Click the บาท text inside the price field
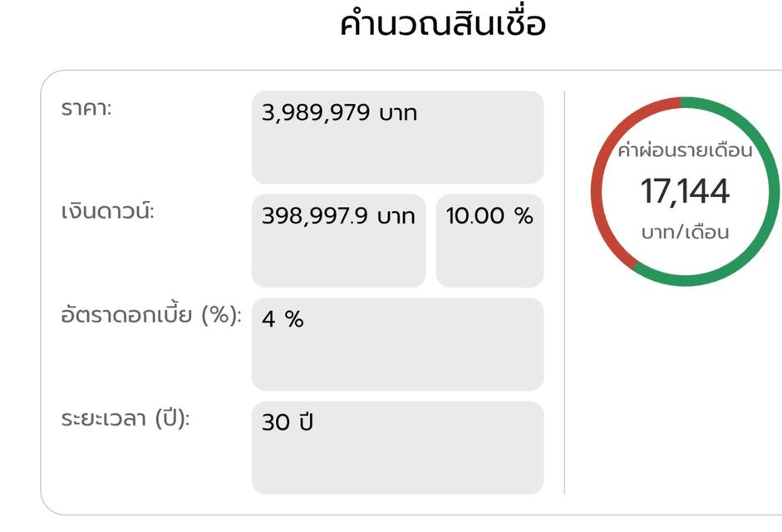 pos(397,111)
